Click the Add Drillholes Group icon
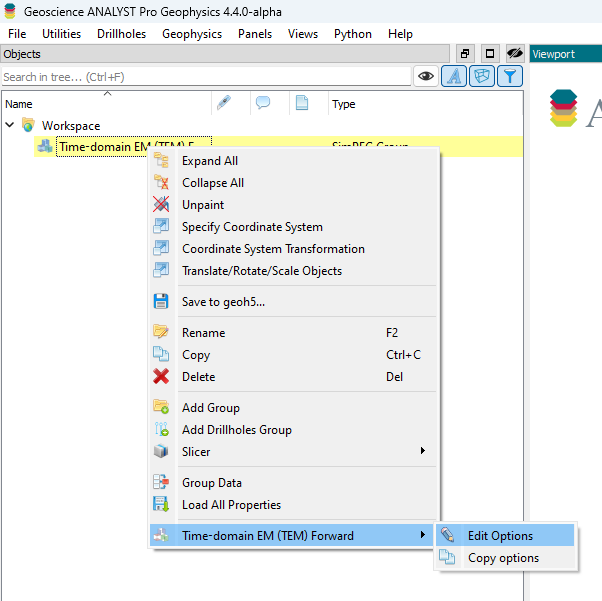The width and height of the screenshot is (602, 601). 161,429
